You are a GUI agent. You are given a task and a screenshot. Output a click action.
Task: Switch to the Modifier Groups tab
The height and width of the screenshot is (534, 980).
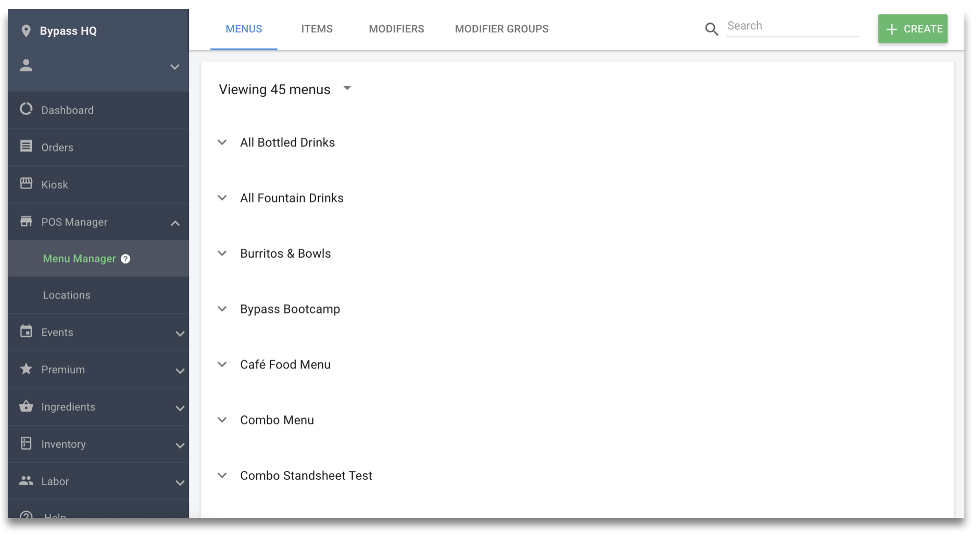(x=501, y=29)
